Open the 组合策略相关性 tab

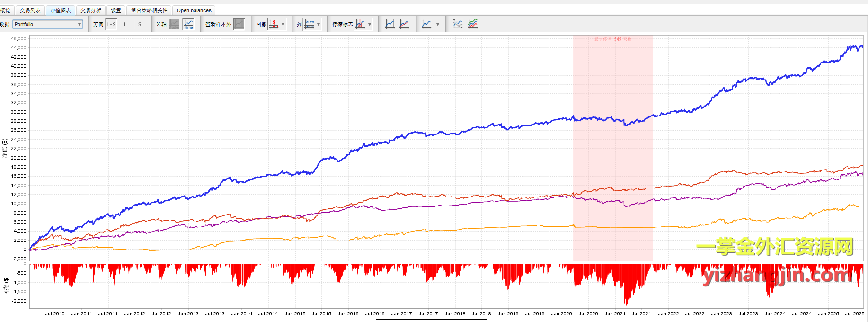click(x=149, y=10)
